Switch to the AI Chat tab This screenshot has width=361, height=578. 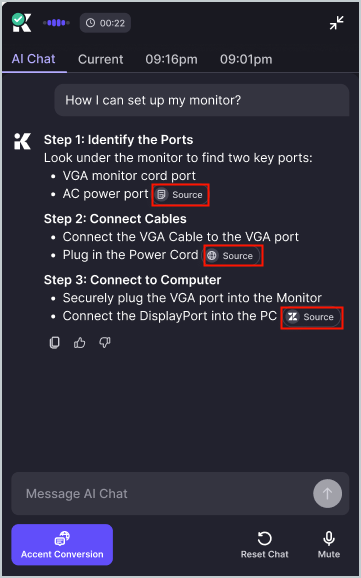pyautogui.click(x=34, y=59)
